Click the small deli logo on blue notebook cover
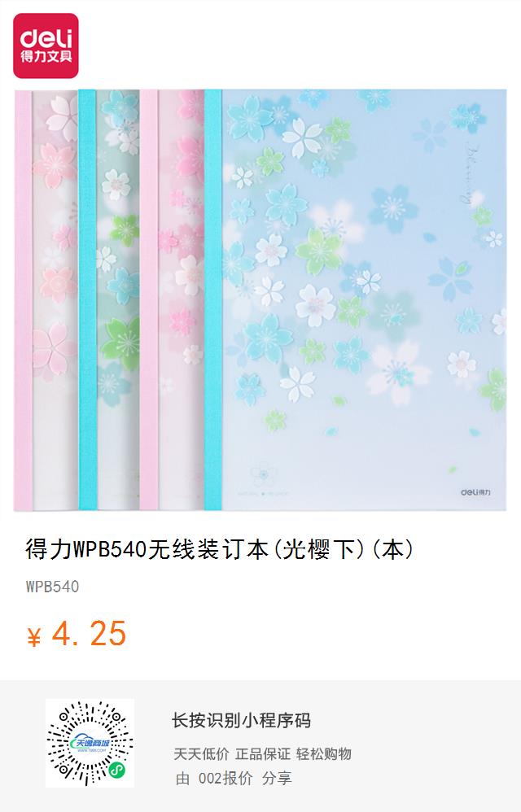 (475, 491)
